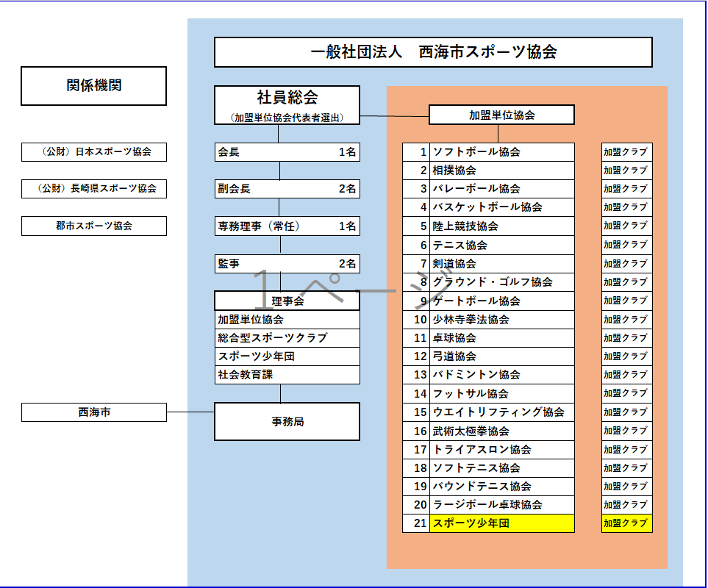Select 加盟クラブ beside 武術太極拳協会
The height and width of the screenshot is (588, 708).
[626, 431]
